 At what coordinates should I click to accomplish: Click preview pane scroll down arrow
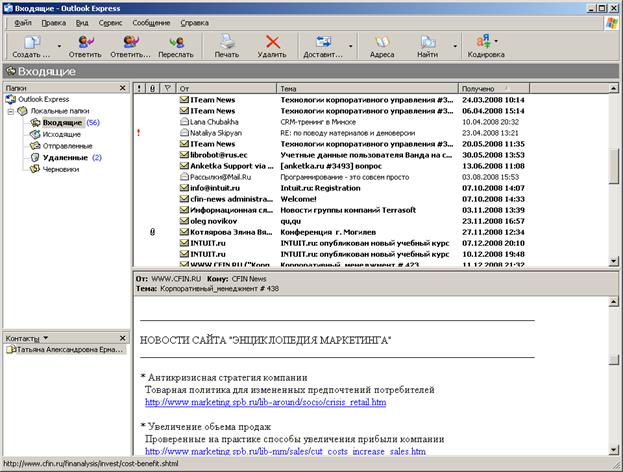pyautogui.click(x=613, y=450)
